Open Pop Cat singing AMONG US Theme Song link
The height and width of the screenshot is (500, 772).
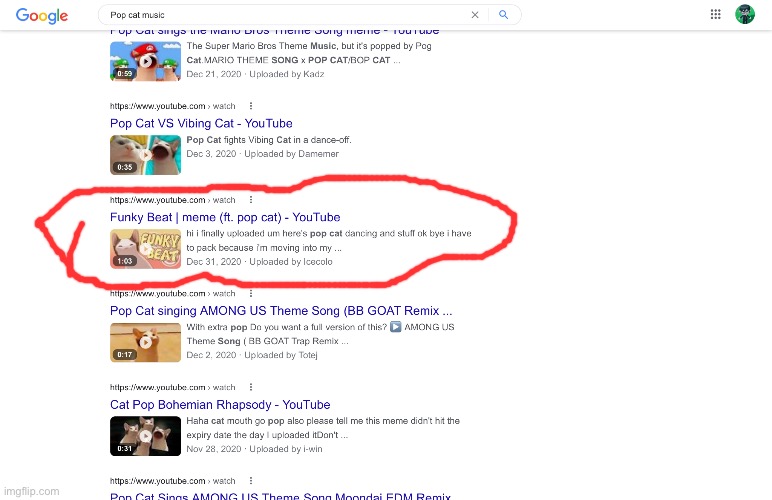pos(281,311)
